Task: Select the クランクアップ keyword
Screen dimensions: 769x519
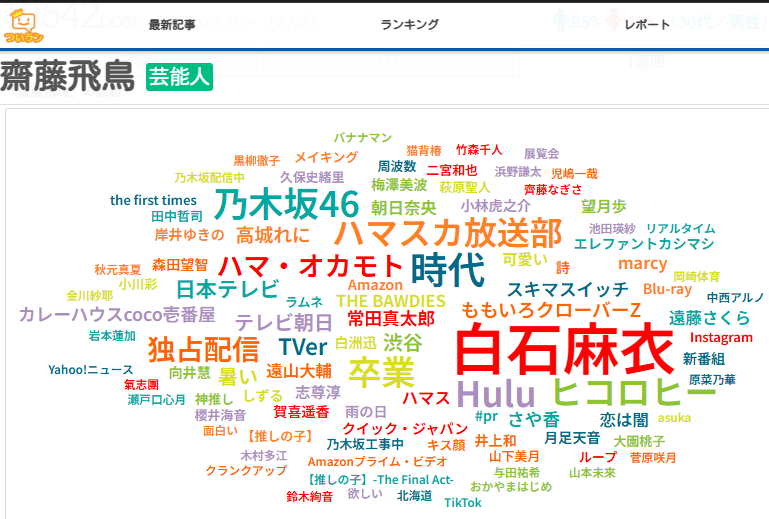Action: (246, 470)
